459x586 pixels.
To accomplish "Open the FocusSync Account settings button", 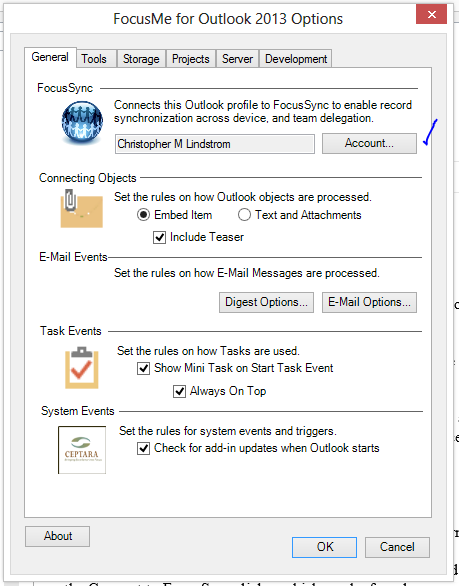I will (369, 143).
